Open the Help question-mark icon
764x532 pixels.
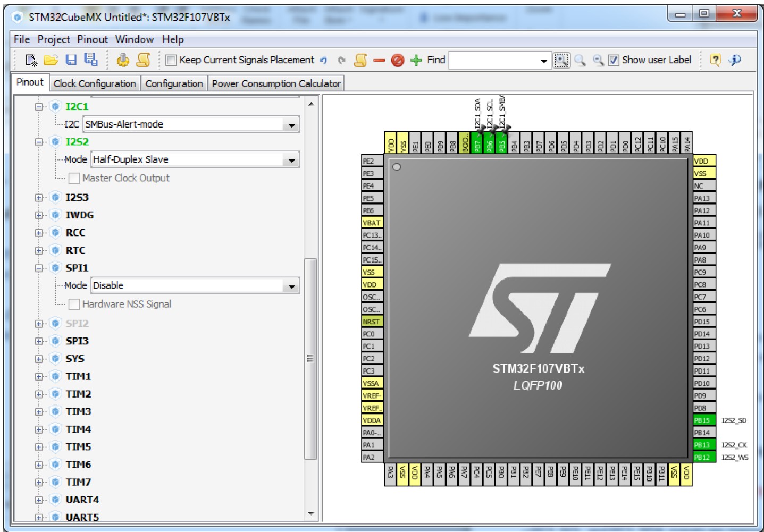[716, 60]
